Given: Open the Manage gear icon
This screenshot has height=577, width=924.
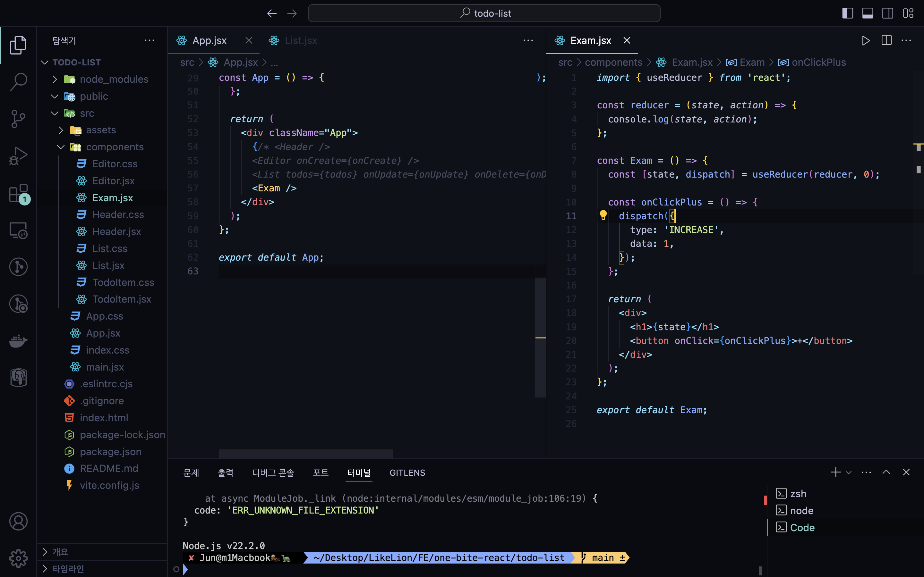Looking at the screenshot, I should [x=18, y=559].
